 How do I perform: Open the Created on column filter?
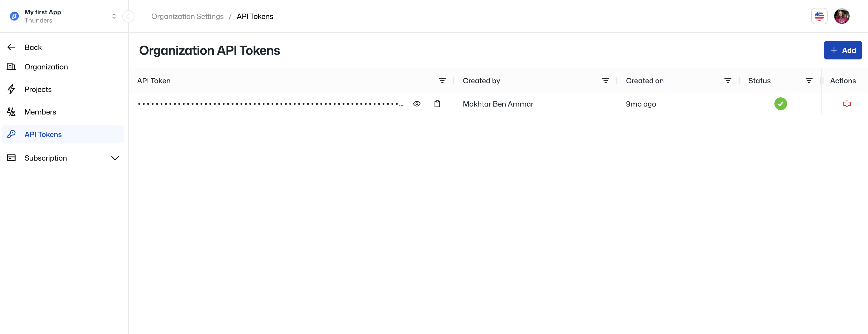728,81
